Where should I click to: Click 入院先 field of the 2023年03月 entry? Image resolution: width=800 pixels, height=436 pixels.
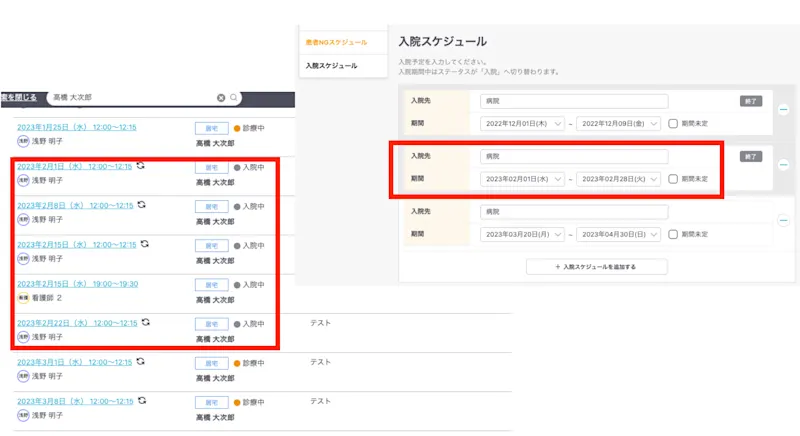tap(574, 212)
